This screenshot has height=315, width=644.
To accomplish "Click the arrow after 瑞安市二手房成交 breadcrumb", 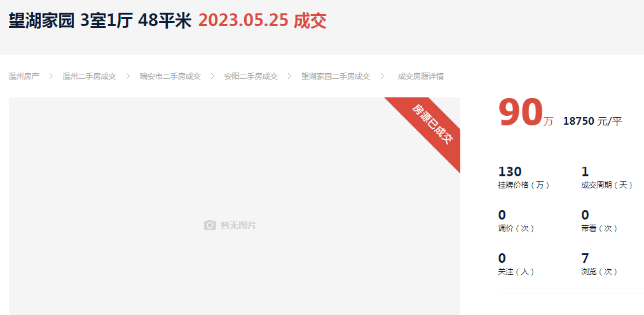I will point(212,76).
